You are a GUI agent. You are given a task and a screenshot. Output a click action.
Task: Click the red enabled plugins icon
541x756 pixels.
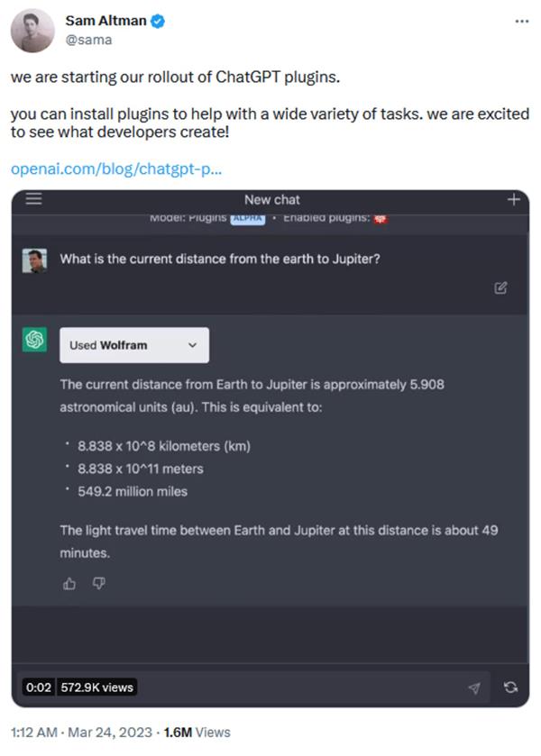tap(380, 220)
